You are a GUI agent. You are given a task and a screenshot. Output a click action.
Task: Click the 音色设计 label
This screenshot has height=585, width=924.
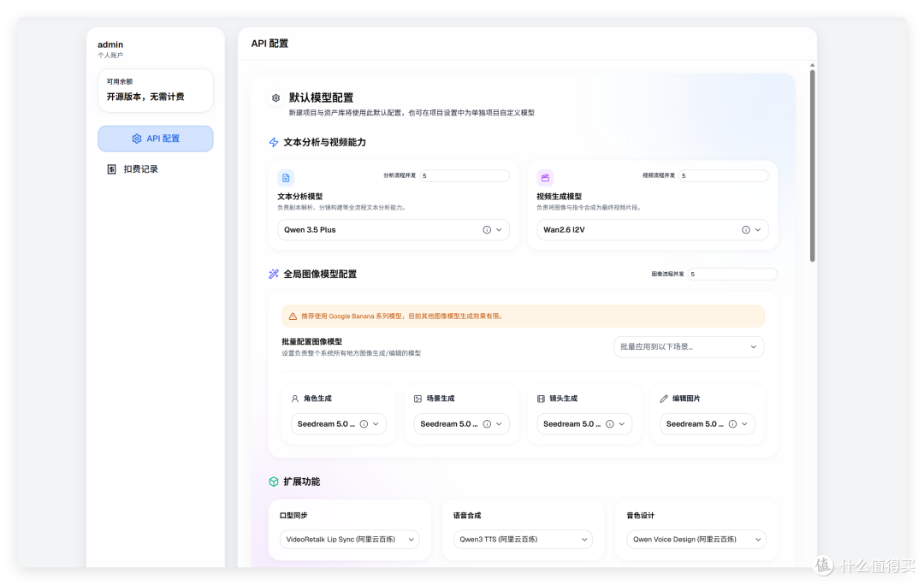pyautogui.click(x=641, y=516)
